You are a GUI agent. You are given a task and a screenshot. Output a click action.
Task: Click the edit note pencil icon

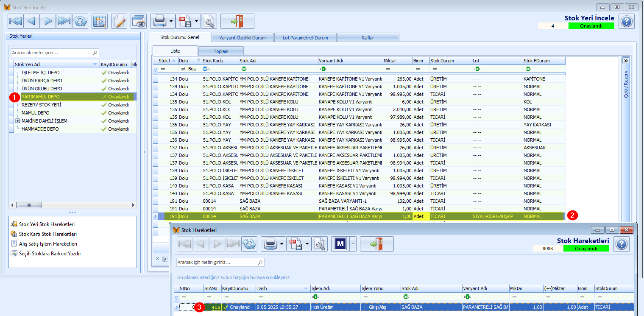coord(119,21)
